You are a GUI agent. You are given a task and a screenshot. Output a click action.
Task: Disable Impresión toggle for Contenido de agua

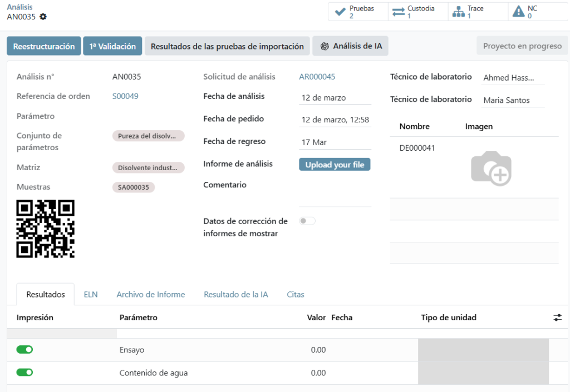(24, 373)
